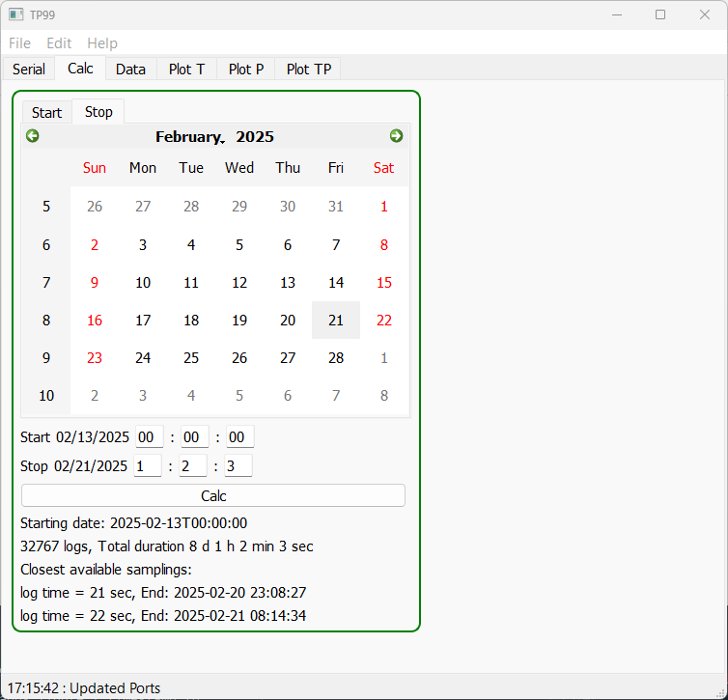Image resolution: width=728 pixels, height=700 pixels.
Task: Pick Monday February 24
Action: point(143,357)
